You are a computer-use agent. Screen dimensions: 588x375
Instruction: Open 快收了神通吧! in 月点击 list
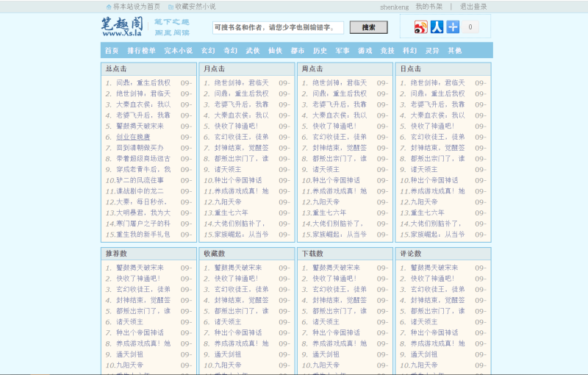[236, 126]
